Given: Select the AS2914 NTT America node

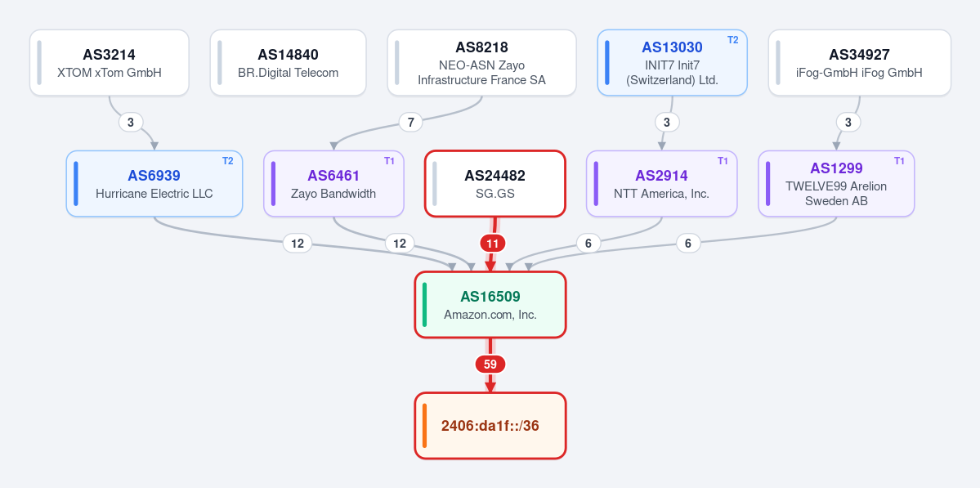Looking at the screenshot, I should pos(662,184).
